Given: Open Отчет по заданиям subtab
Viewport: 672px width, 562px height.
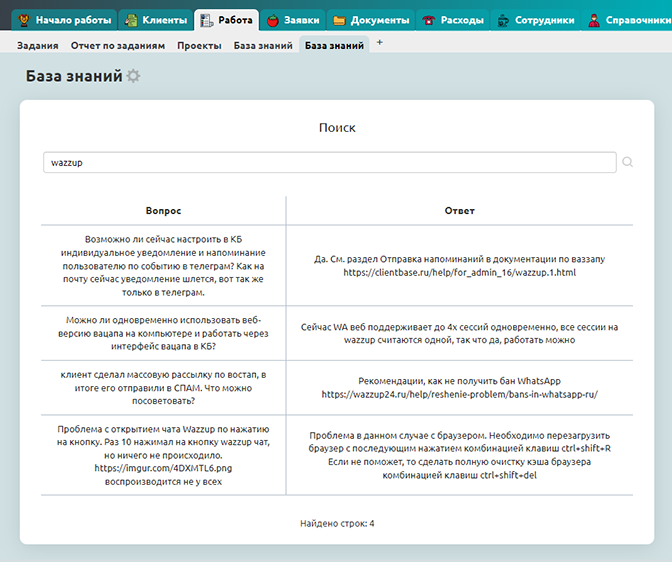Looking at the screenshot, I should 118,45.
